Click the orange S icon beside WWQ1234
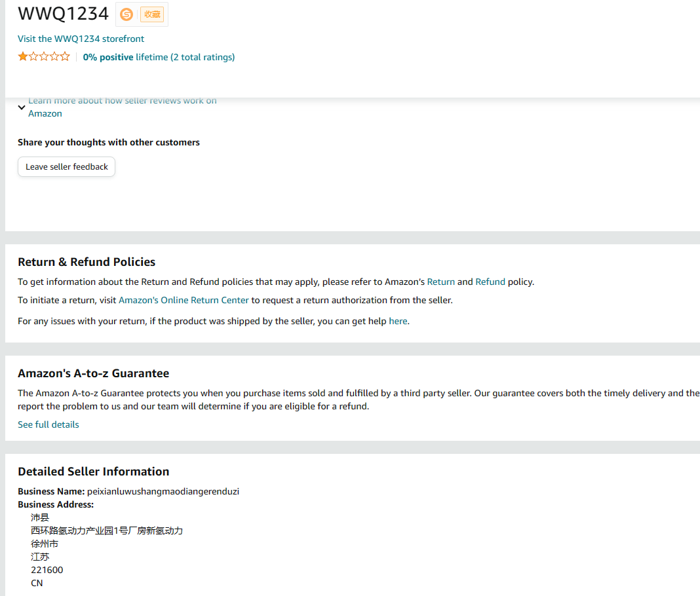The height and width of the screenshot is (596, 700). click(126, 14)
